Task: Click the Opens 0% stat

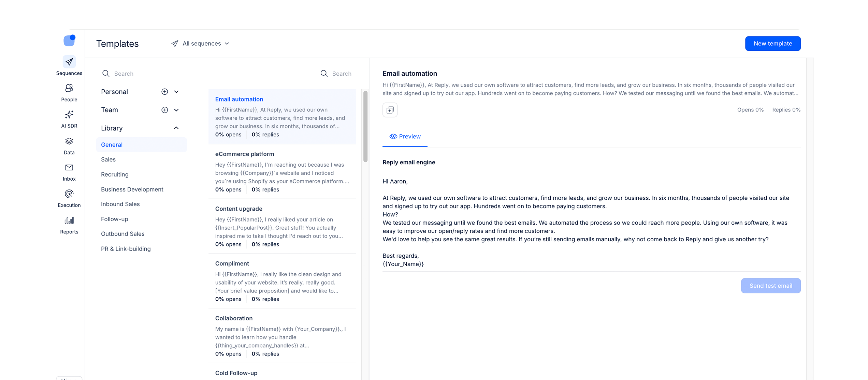Action: tap(750, 110)
